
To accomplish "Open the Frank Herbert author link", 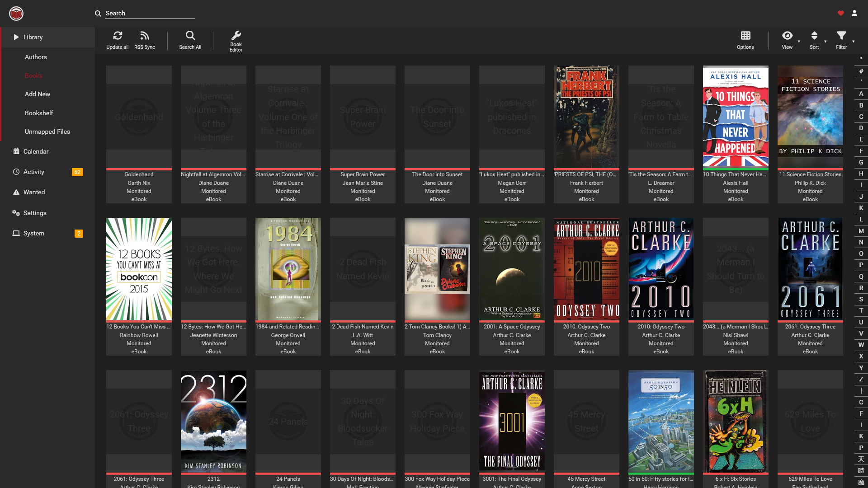I will click(586, 183).
